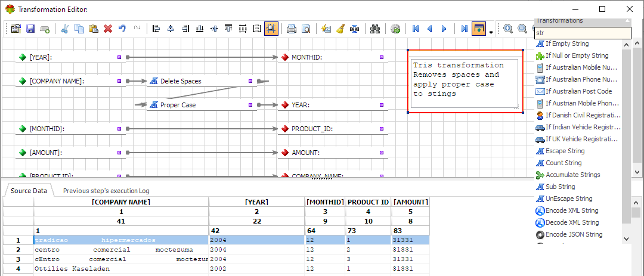Delete selected object with the red X icon

pos(108,29)
